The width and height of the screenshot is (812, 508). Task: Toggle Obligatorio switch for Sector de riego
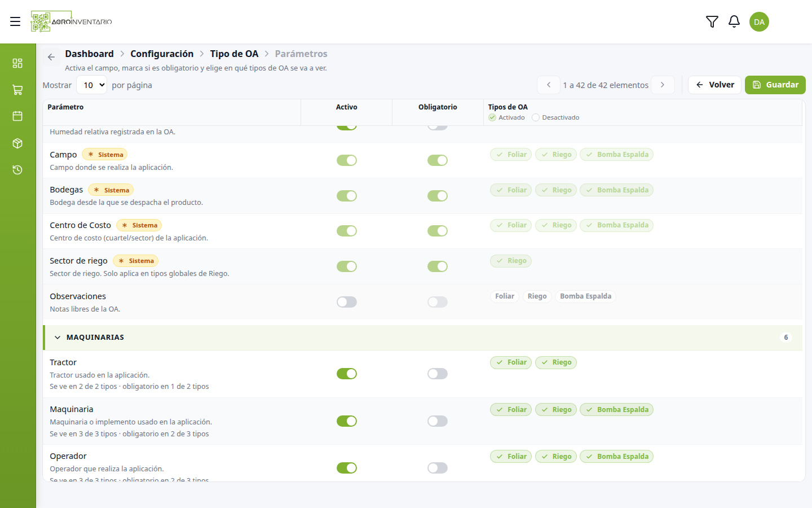(438, 266)
